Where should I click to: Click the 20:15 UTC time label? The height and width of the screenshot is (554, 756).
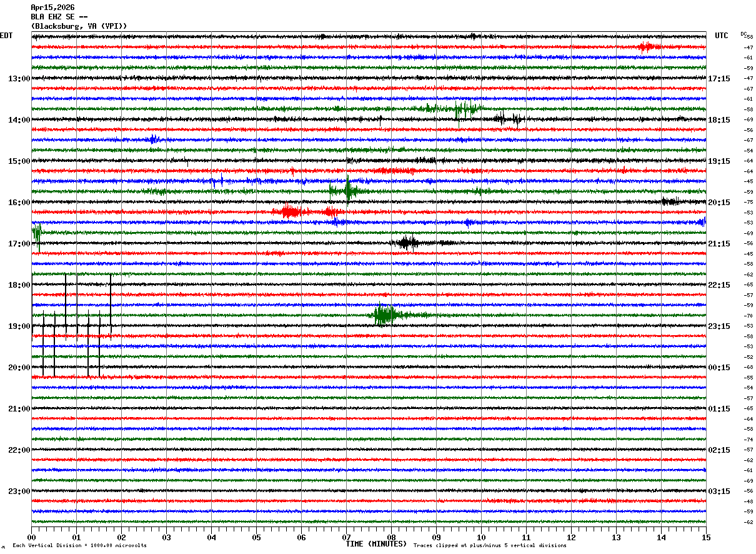click(x=719, y=203)
